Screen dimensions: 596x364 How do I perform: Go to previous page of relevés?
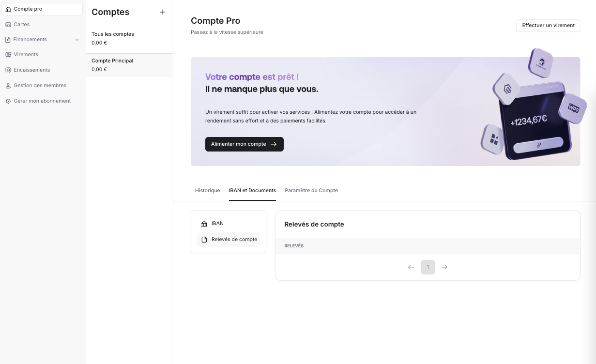[x=411, y=267]
